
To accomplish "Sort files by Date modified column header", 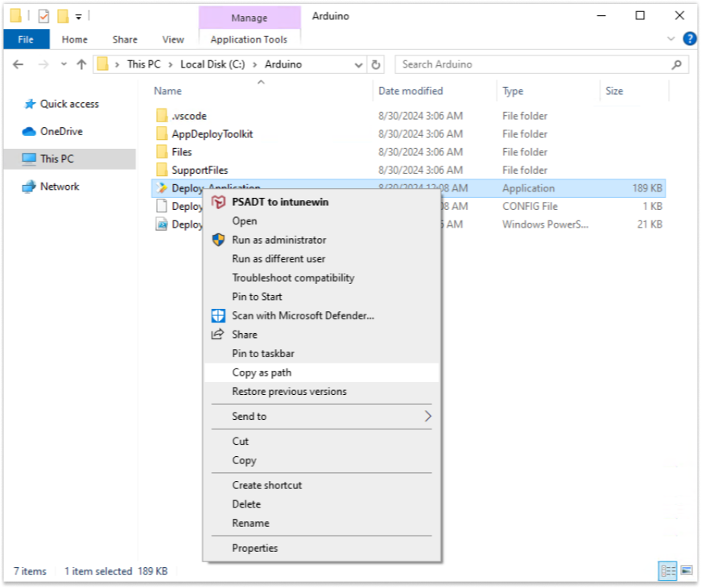I will coord(410,91).
